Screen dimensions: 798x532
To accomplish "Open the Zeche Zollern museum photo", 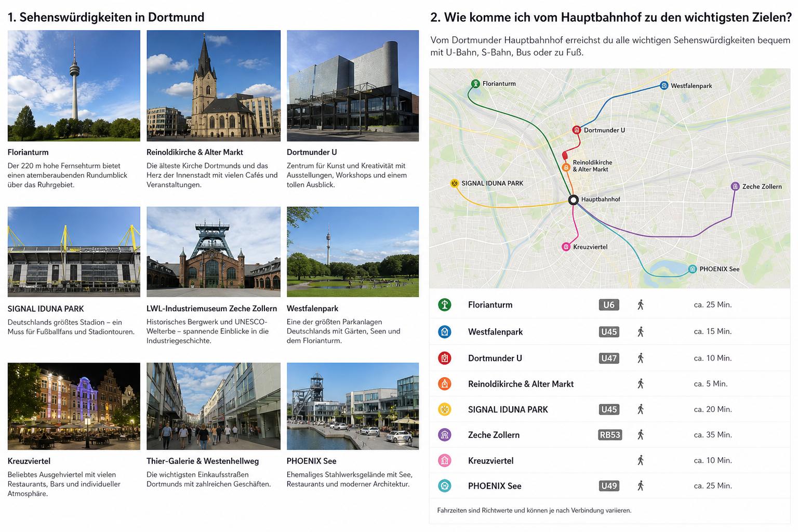I will point(214,252).
